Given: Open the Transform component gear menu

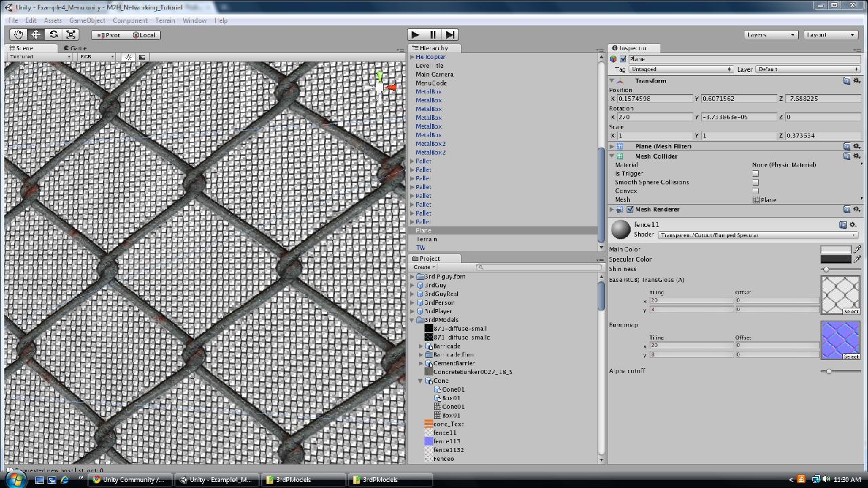Looking at the screenshot, I should tap(856, 81).
